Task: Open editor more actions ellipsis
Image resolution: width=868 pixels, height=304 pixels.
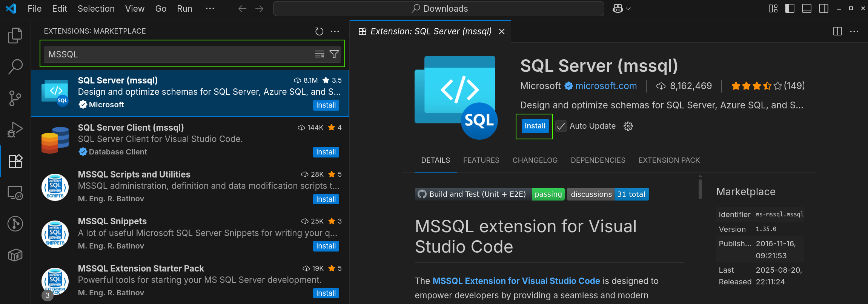Action: [x=854, y=31]
